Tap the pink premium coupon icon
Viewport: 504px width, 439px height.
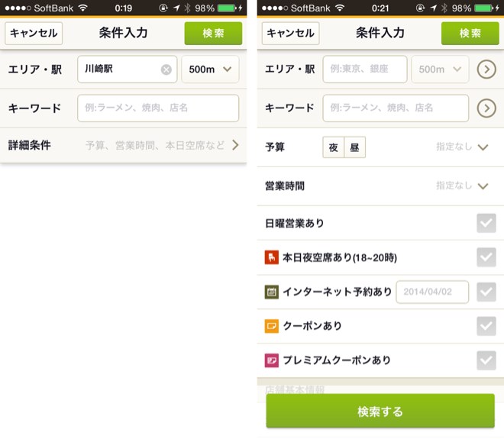[x=272, y=360]
